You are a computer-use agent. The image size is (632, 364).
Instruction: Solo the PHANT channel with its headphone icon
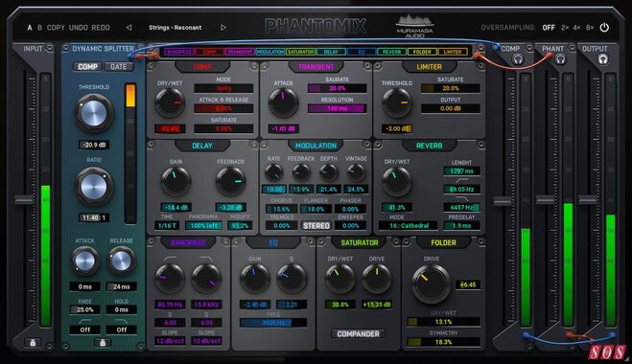pyautogui.click(x=560, y=59)
